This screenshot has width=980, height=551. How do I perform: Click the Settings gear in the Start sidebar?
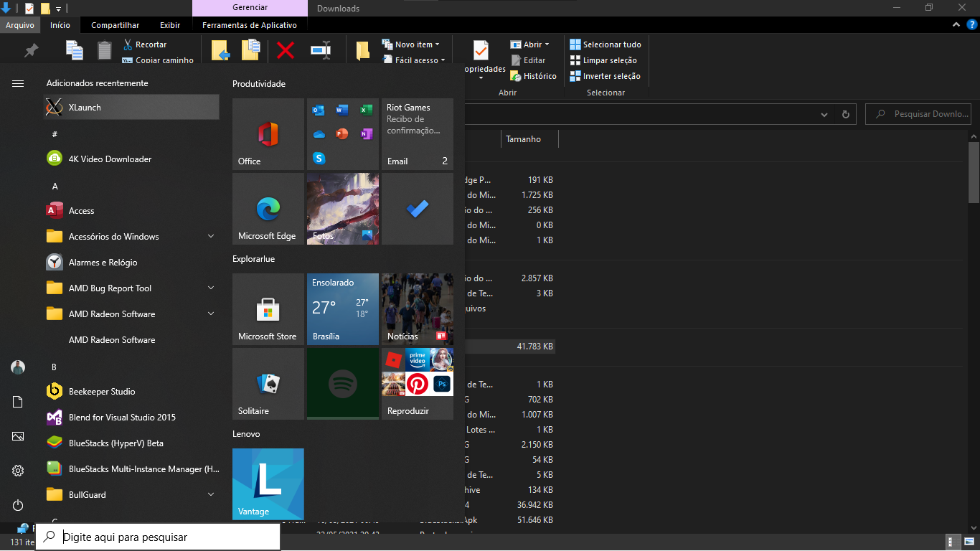(17, 470)
